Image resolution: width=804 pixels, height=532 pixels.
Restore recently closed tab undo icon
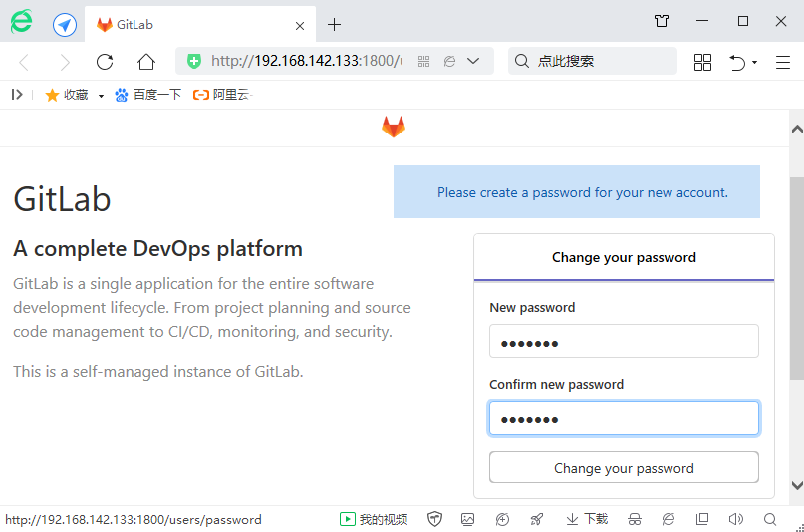click(737, 62)
